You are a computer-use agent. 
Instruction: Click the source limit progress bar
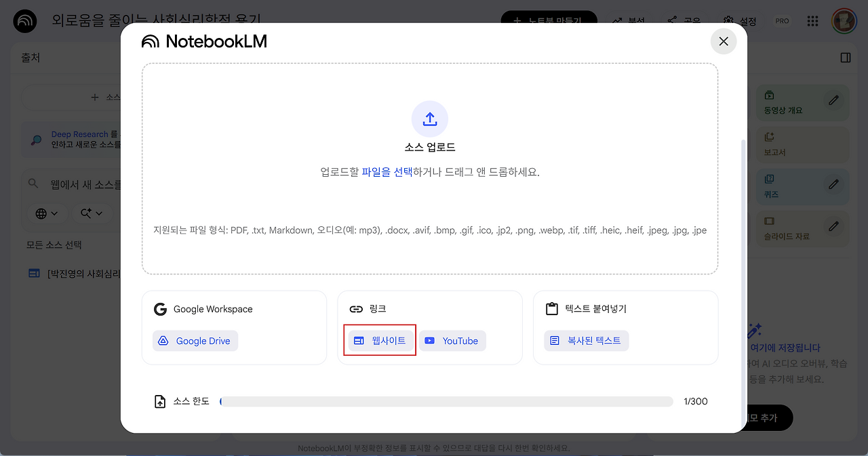(446, 402)
